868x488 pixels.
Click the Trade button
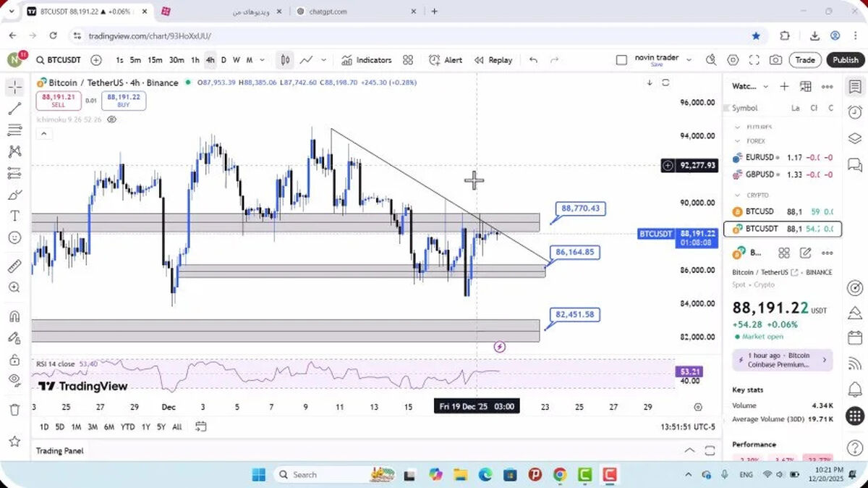[805, 60]
